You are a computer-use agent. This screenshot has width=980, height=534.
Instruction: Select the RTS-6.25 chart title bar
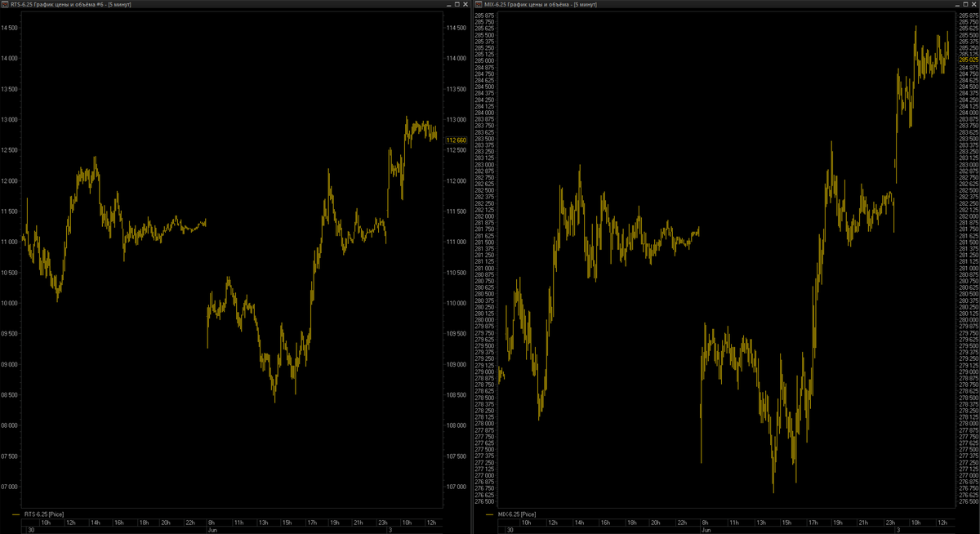point(235,4)
